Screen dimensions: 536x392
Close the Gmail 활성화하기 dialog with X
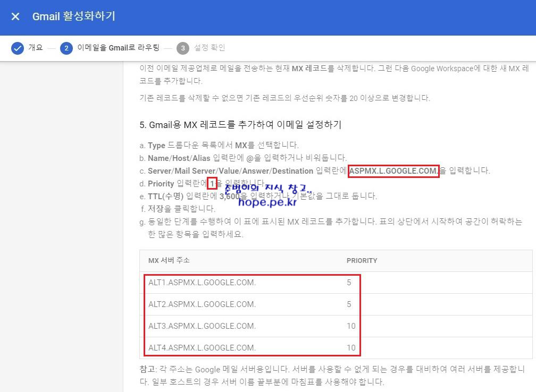[15, 16]
